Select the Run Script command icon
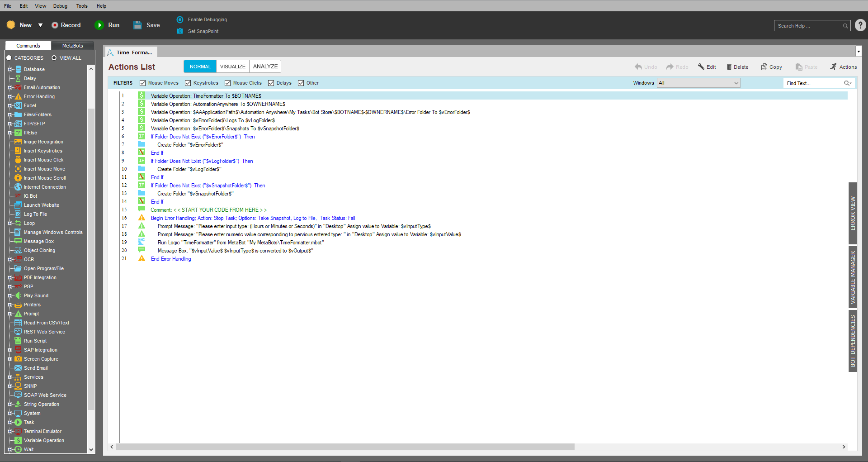 coord(18,341)
